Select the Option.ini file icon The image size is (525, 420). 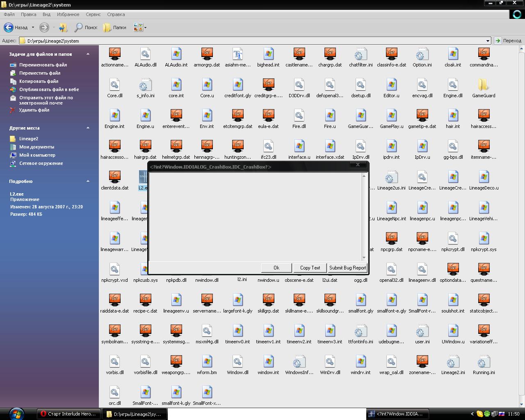422,54
